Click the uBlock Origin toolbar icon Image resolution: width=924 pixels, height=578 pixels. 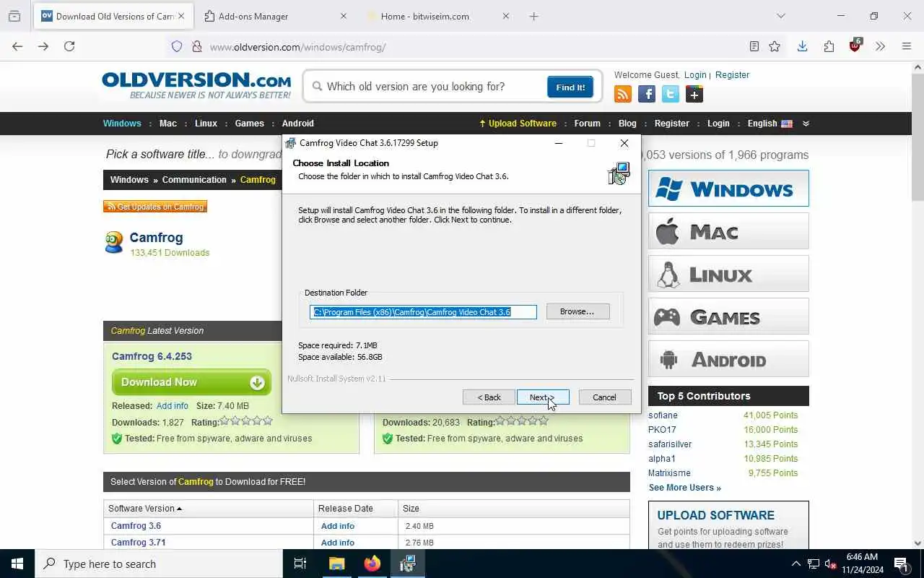(855, 46)
